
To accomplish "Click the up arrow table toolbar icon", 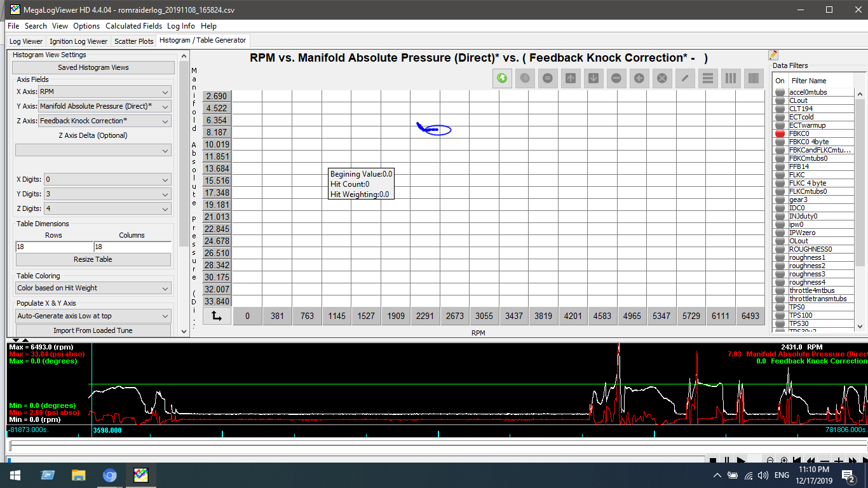I will click(x=571, y=78).
